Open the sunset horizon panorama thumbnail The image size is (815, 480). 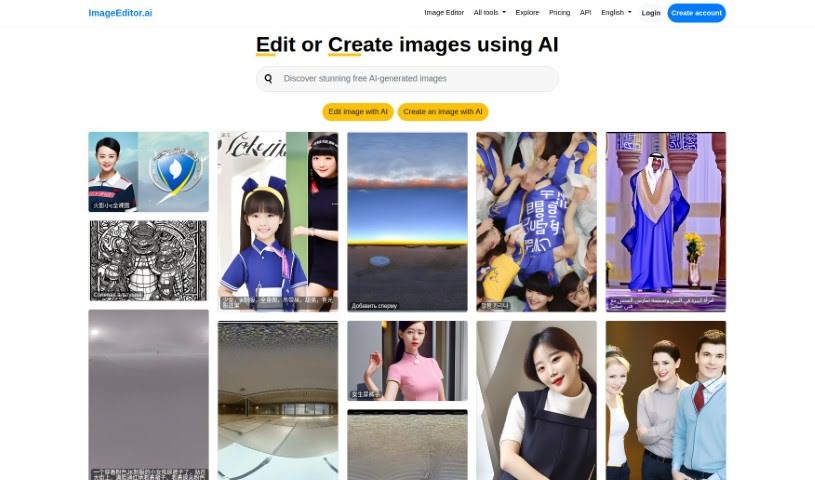408,222
